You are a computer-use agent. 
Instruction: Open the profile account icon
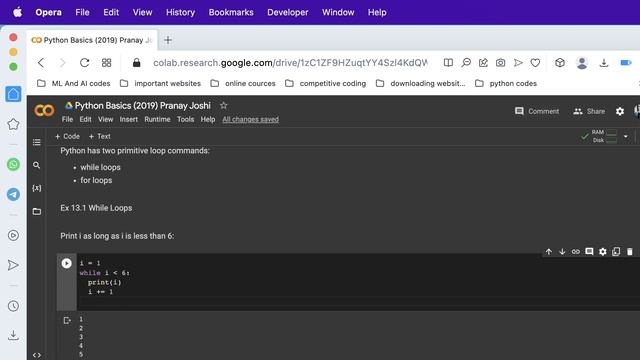tap(582, 63)
